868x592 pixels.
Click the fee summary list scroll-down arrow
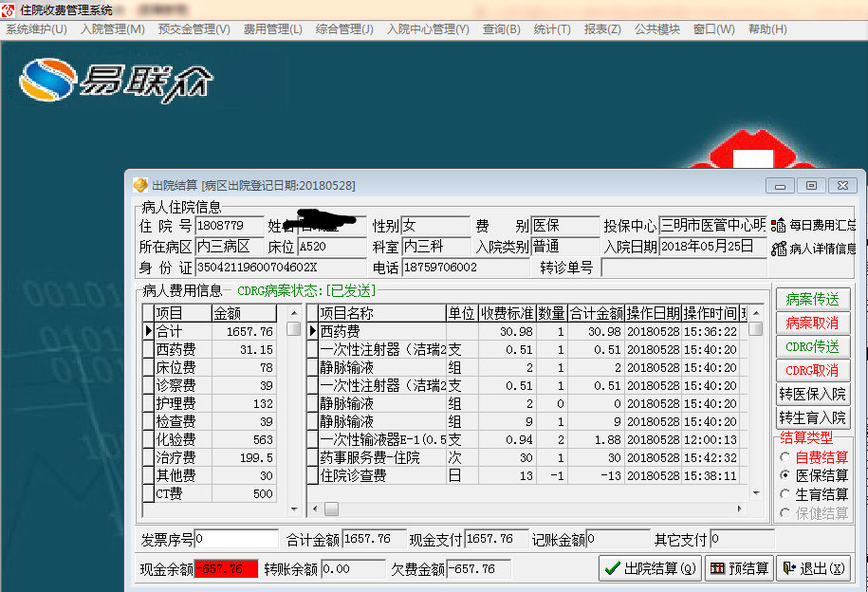[x=294, y=509]
